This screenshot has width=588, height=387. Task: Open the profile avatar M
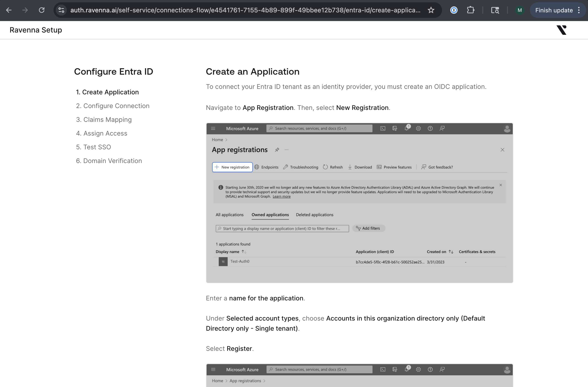click(520, 10)
